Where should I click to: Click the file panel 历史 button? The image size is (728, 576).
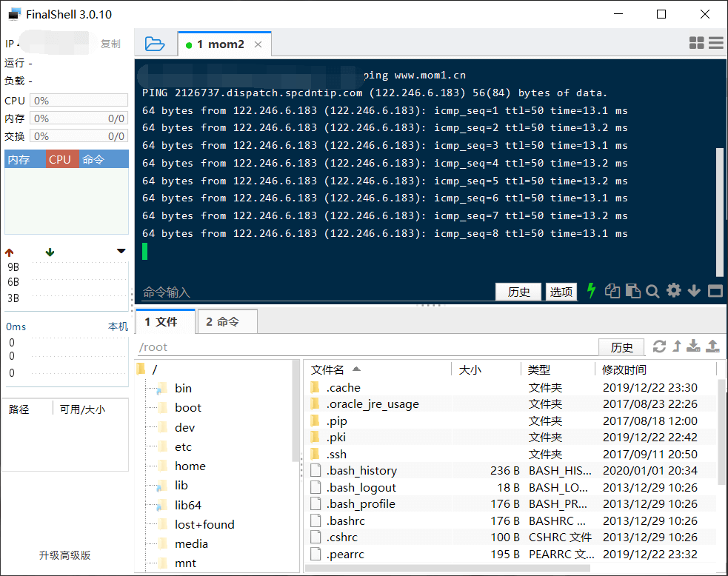click(x=621, y=347)
